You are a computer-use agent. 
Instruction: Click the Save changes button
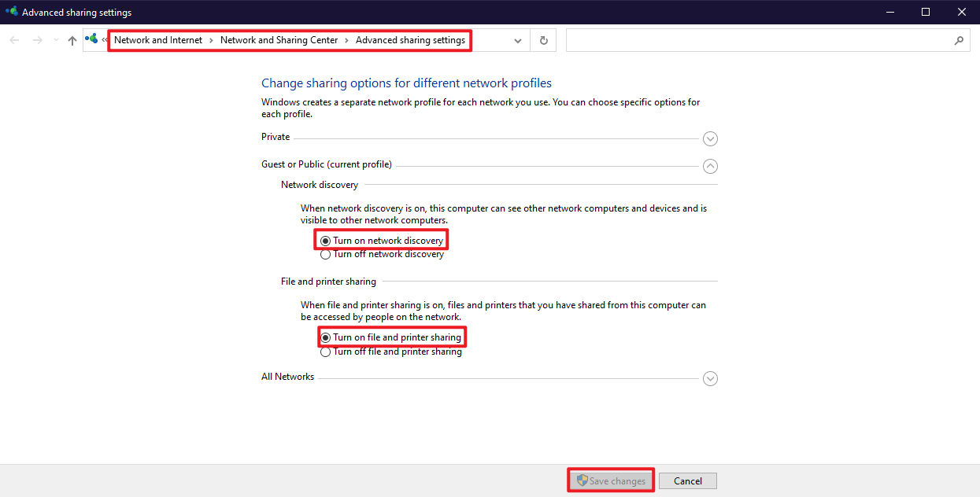(611, 480)
